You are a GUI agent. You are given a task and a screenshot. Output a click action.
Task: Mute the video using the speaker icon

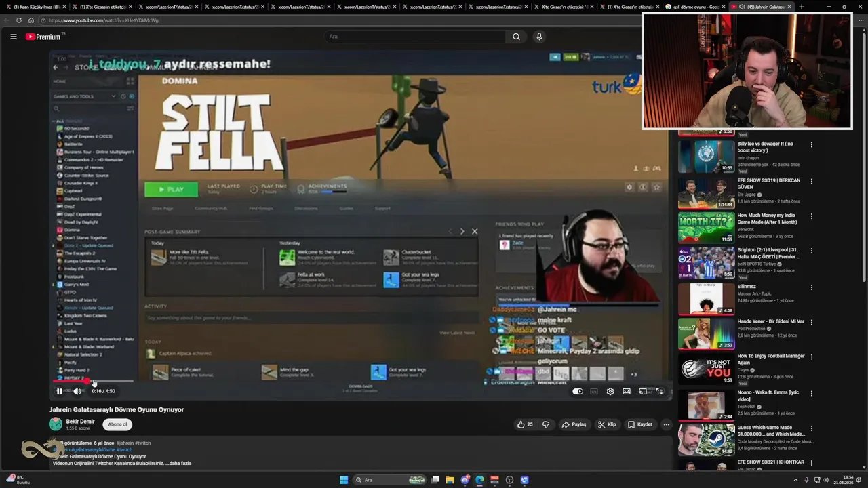pos(77,391)
